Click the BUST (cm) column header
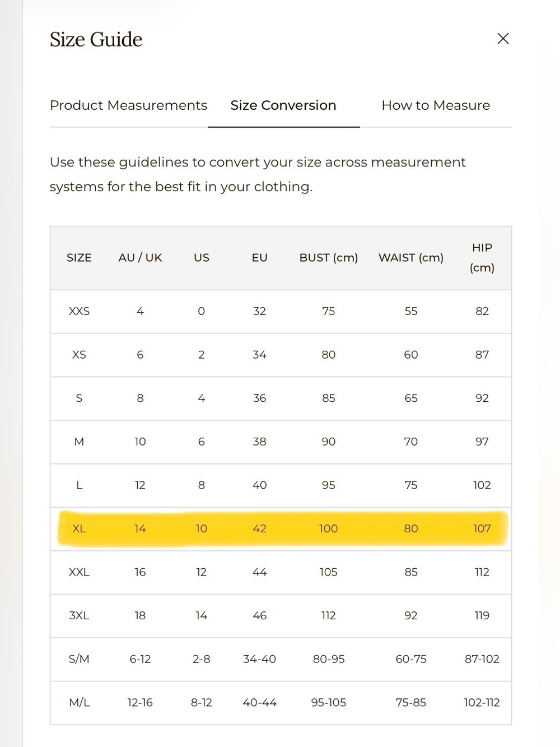Image resolution: width=560 pixels, height=747 pixels. (329, 258)
